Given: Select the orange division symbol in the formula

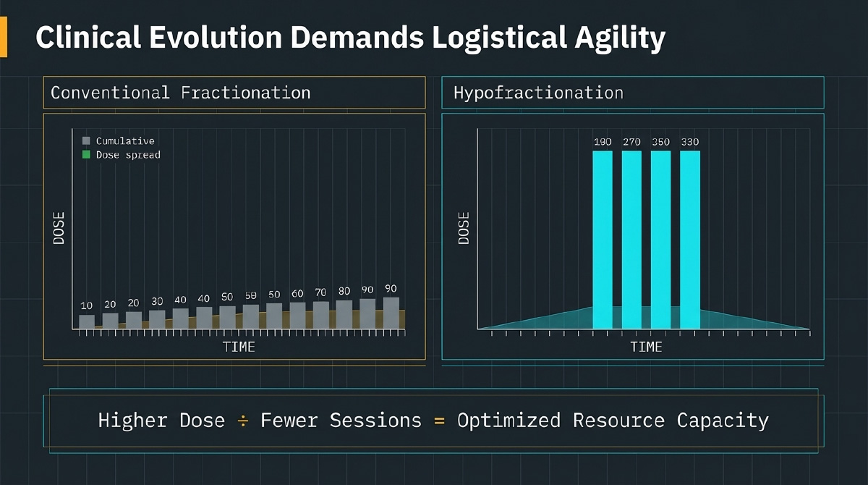Looking at the screenshot, I should [x=242, y=421].
